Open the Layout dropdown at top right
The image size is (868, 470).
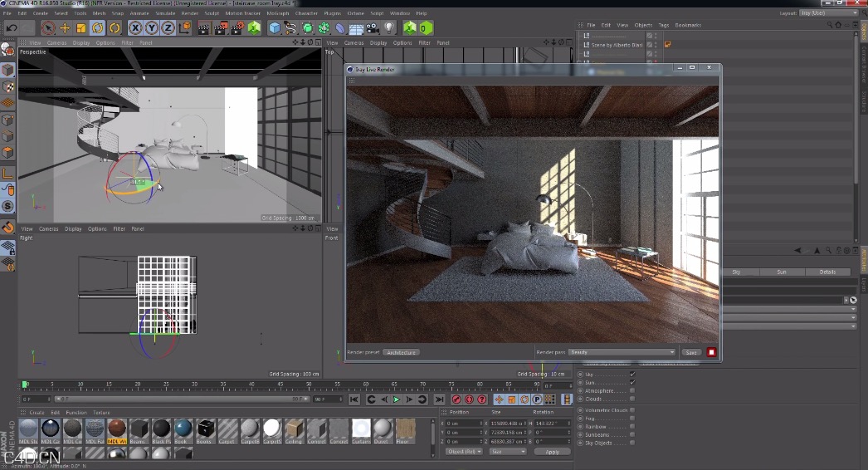(x=827, y=12)
